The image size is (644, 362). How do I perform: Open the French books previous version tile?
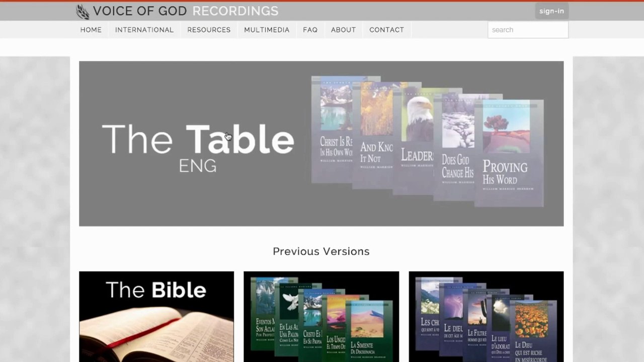tap(486, 317)
